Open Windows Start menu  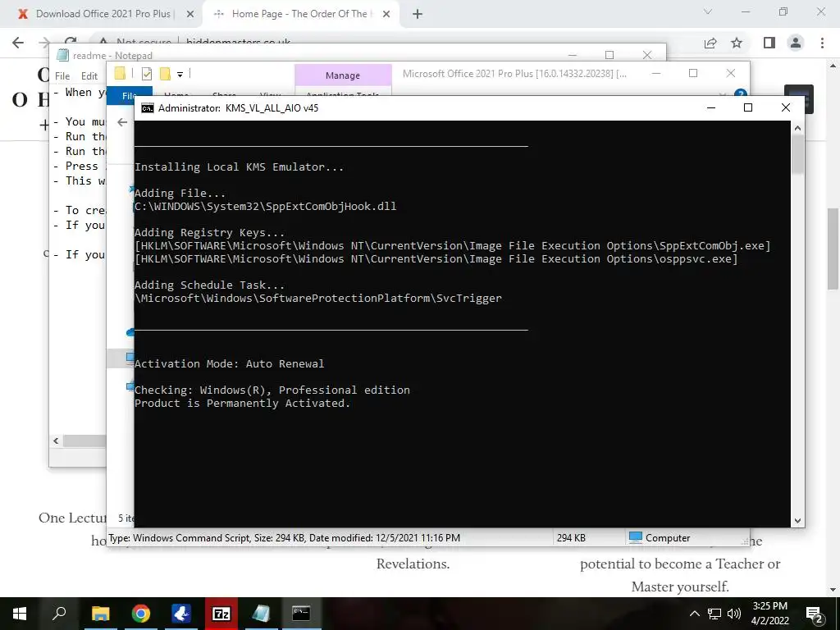pos(20,614)
